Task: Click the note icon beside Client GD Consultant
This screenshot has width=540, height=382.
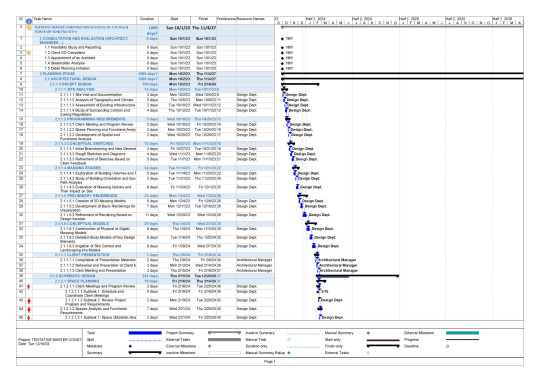Action: [x=29, y=53]
